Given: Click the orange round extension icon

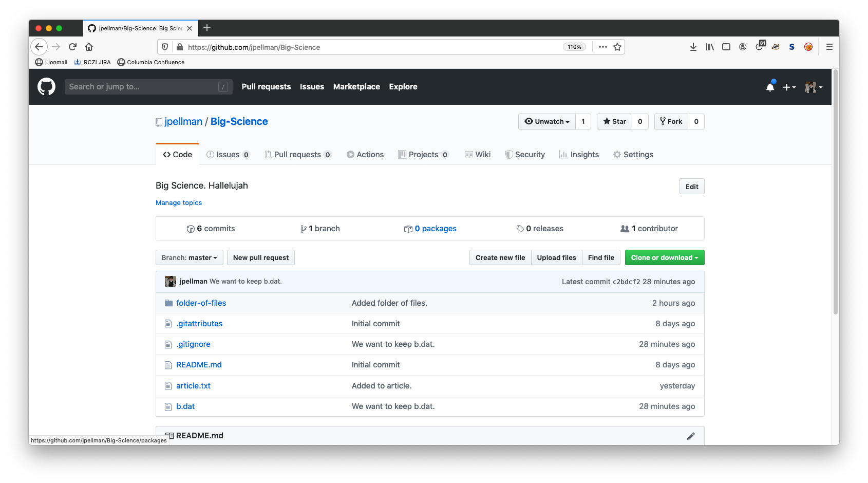Looking at the screenshot, I should pos(808,47).
